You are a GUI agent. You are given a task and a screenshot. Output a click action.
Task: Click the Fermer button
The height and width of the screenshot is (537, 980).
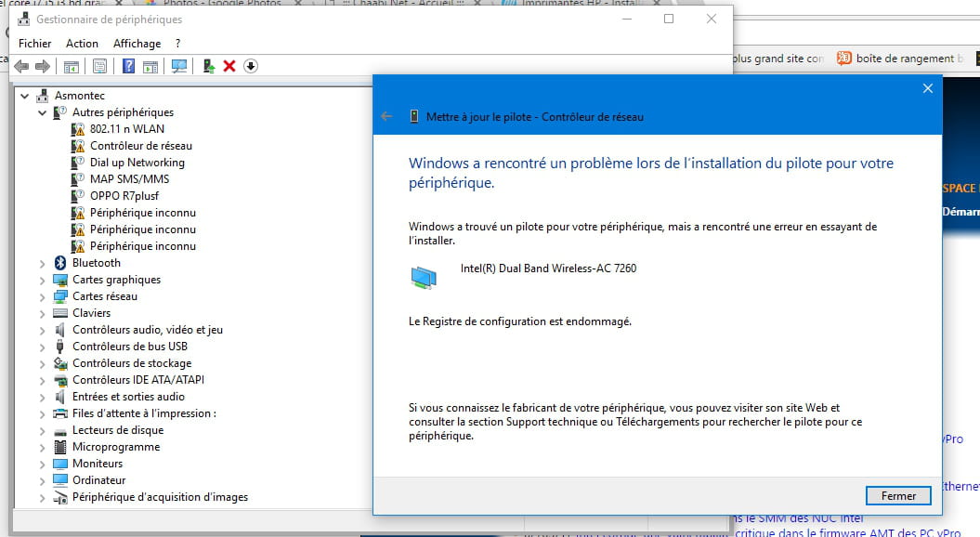point(898,496)
